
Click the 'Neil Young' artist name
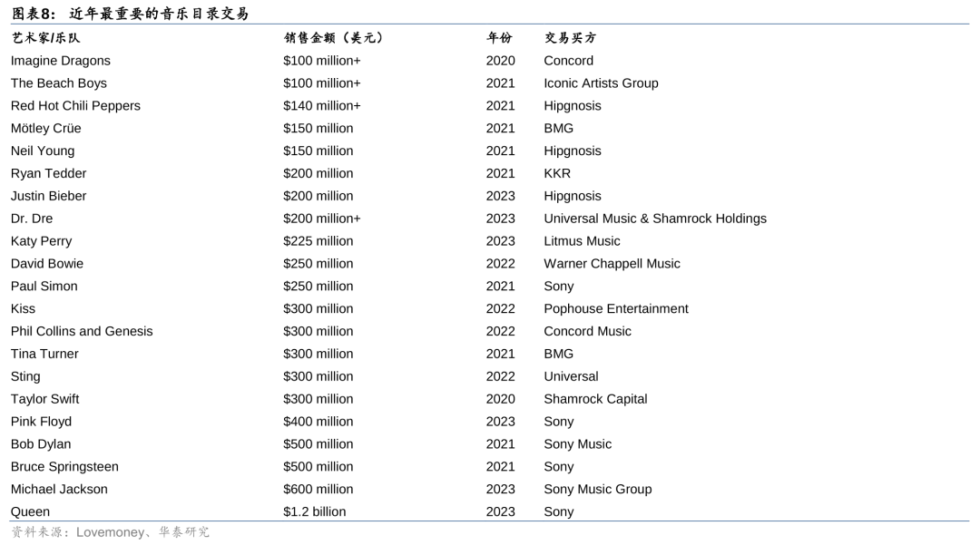coord(43,151)
